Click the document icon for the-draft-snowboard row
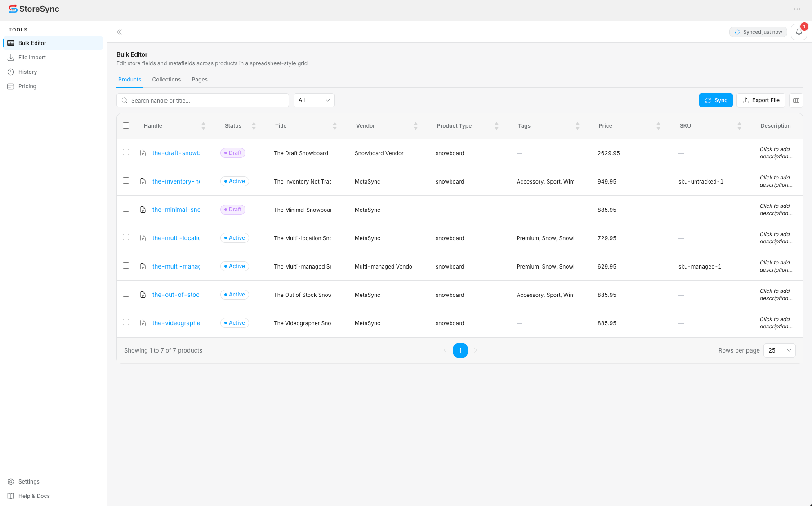This screenshot has height=506, width=812. [x=143, y=153]
